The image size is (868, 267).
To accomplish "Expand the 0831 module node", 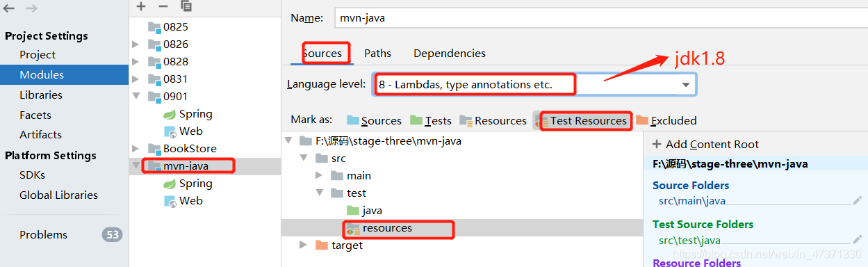I will [136, 79].
